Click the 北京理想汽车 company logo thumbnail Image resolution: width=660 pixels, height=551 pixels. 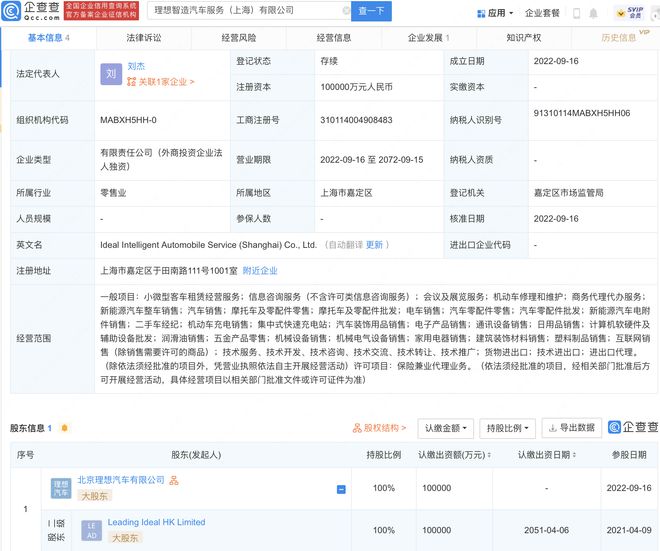tap(61, 488)
